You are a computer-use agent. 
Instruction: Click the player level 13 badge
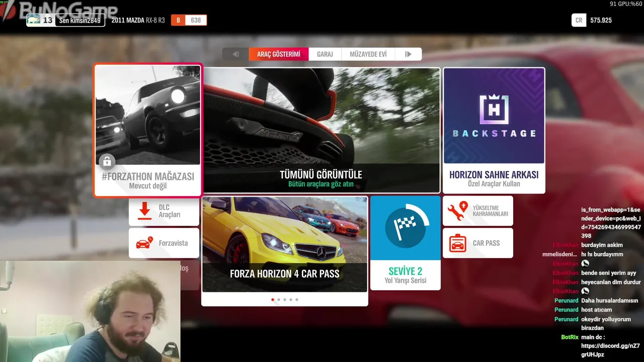[x=40, y=21]
